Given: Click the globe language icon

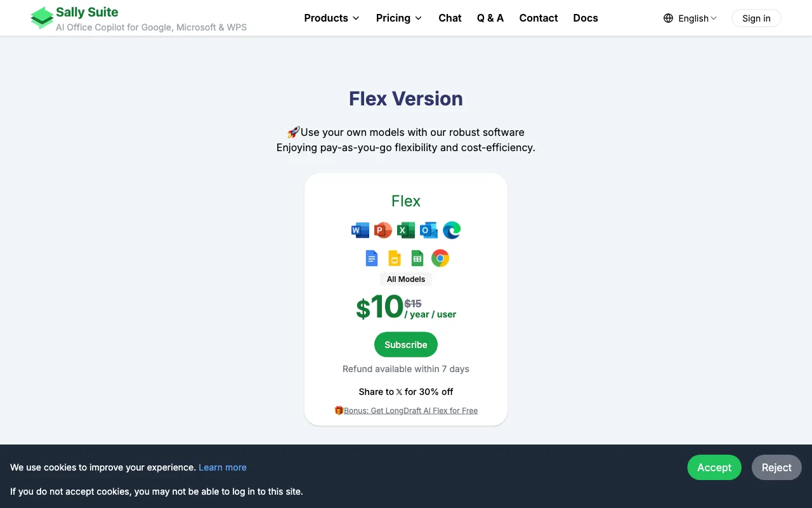Looking at the screenshot, I should point(668,18).
